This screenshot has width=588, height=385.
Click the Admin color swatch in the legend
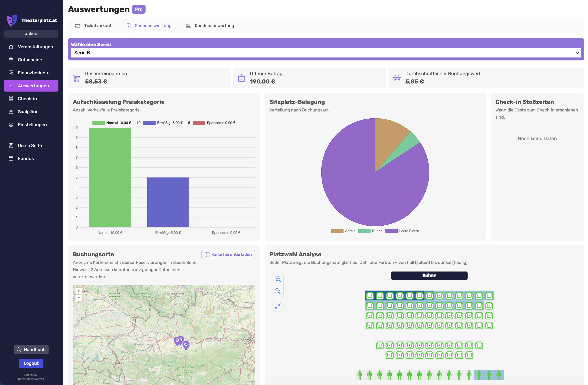point(337,231)
